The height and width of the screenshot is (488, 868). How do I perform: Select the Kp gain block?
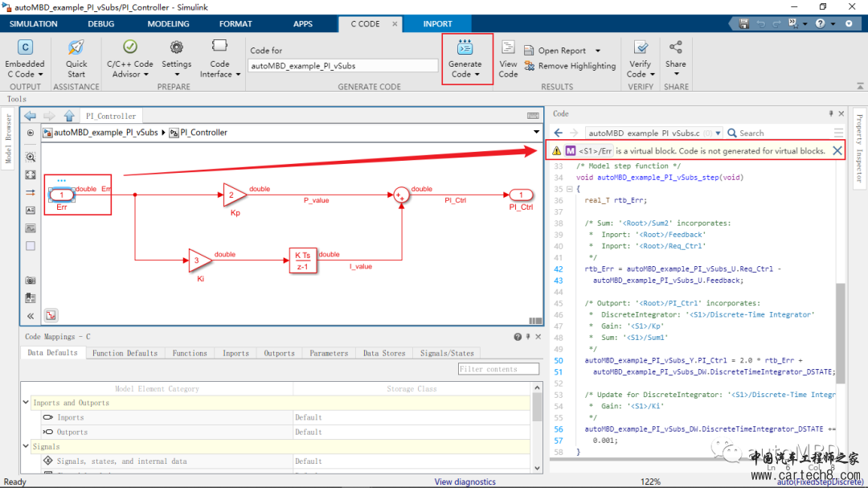tap(234, 195)
